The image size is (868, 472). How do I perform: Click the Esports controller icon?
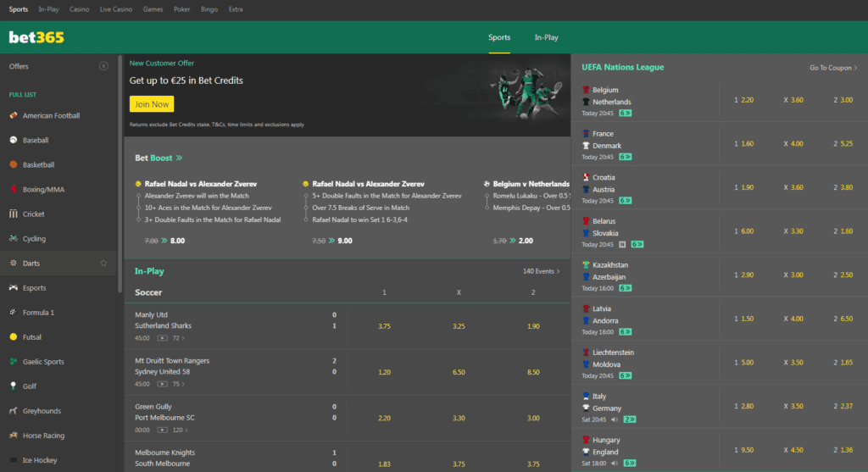13,288
